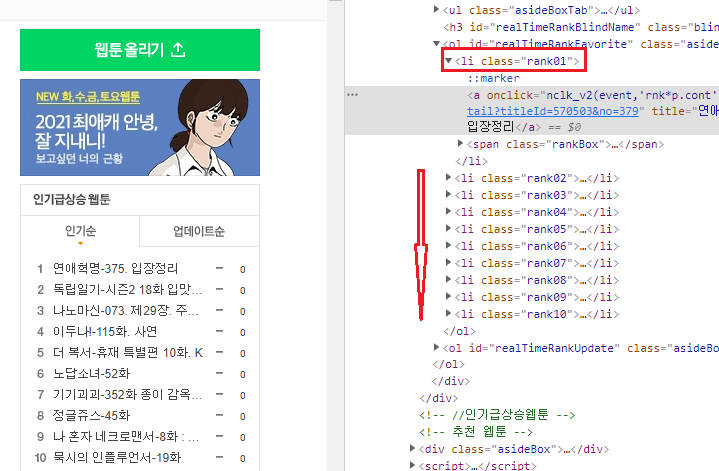Open the 2021 최애캐 안녕 banner
The image size is (719, 471).
click(x=140, y=127)
